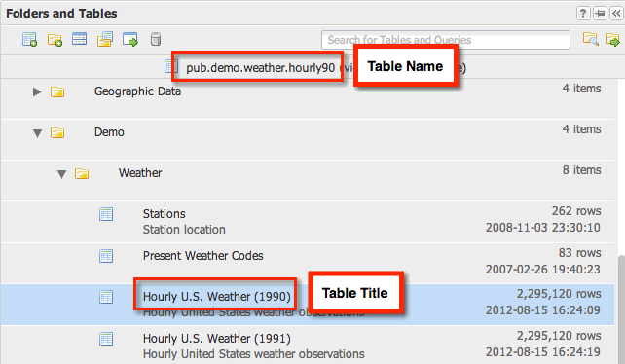Select the Stations table

click(x=307, y=222)
